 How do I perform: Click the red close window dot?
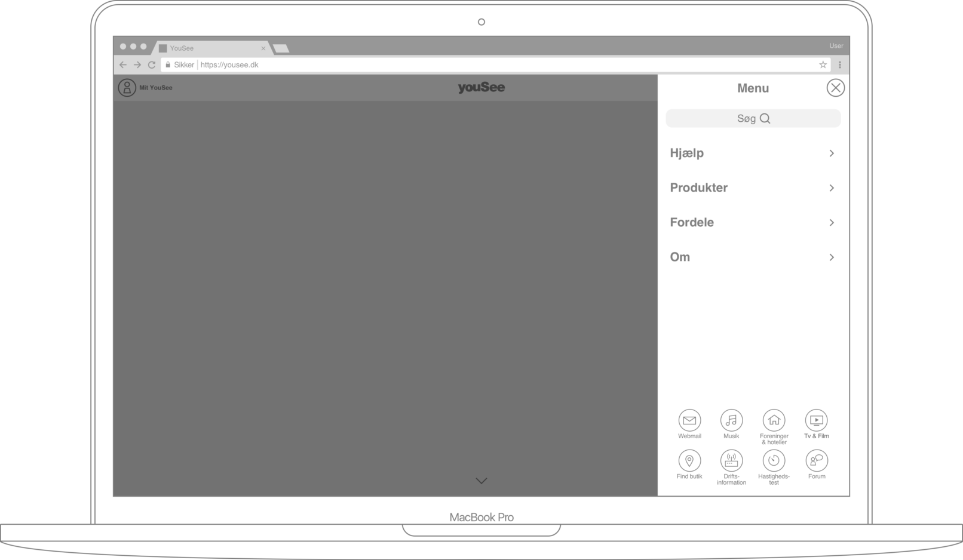tap(123, 47)
